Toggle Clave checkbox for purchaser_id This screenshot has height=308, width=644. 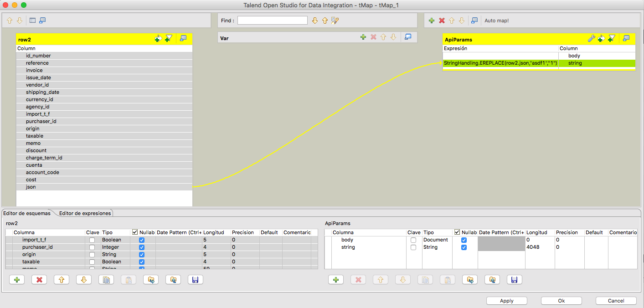(93, 247)
